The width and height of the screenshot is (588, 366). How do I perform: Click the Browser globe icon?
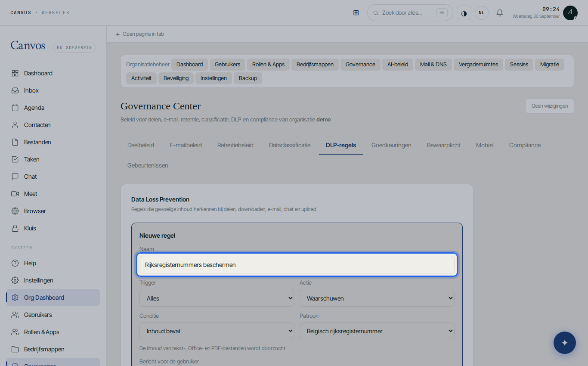(x=15, y=211)
